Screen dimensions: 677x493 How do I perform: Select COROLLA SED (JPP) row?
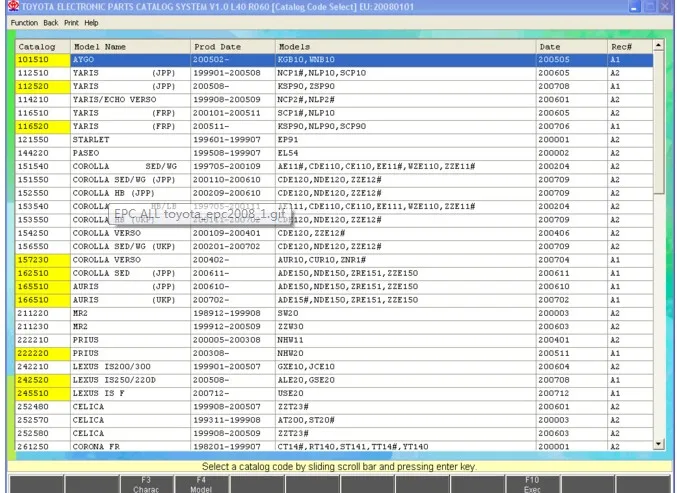[334, 273]
